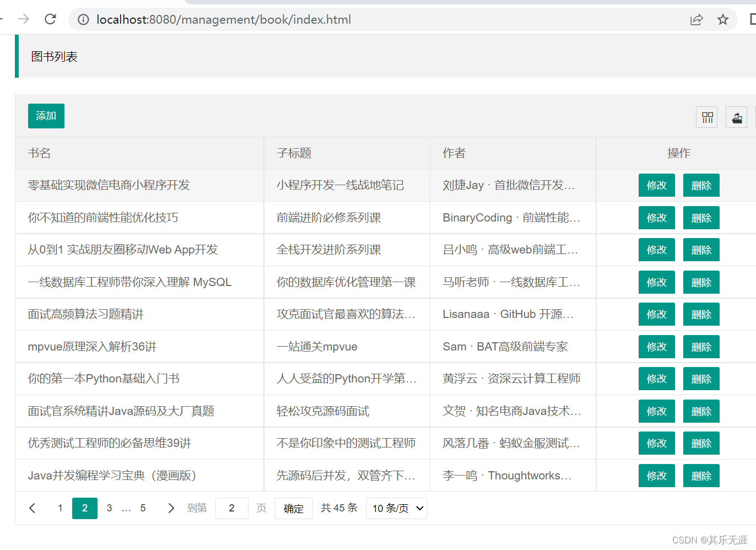756x550 pixels.
Task: Click 修改 for 你不知道的前端性能优化技巧
Action: [x=657, y=218]
